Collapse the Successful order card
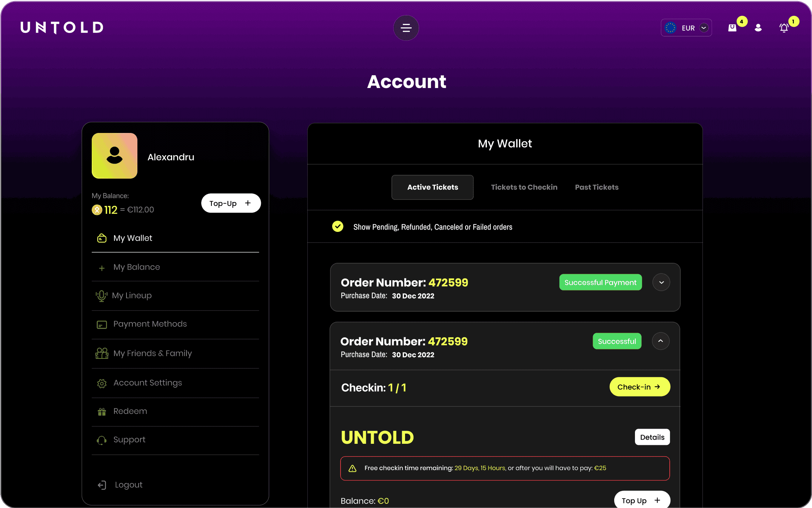Image resolution: width=812 pixels, height=508 pixels. 660,341
